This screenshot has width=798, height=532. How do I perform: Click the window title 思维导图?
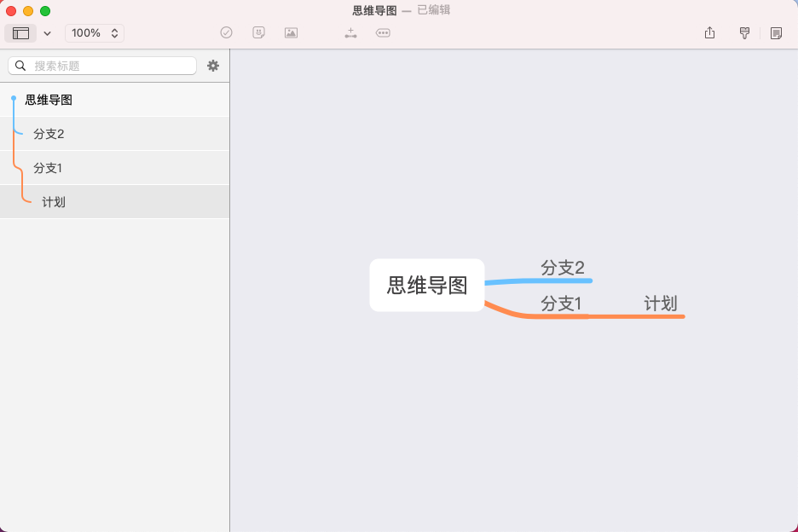(374, 11)
